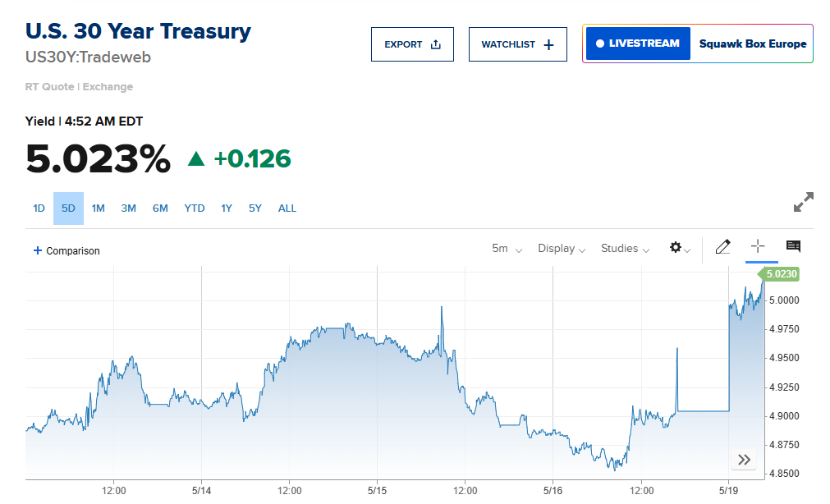Open the 5m interval dropdown
830x504 pixels.
tap(507, 249)
